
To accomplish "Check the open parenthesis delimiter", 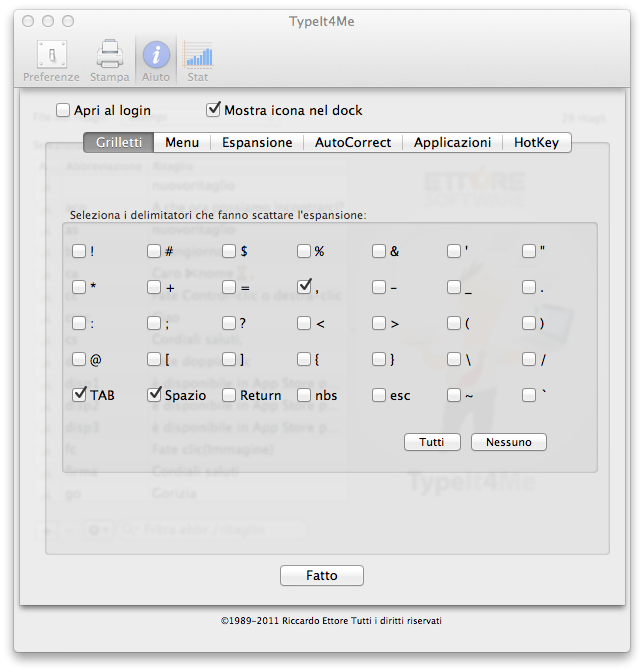I will [x=454, y=323].
